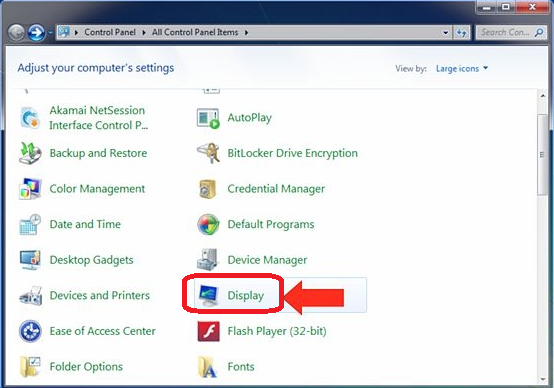The width and height of the screenshot is (554, 388).
Task: Open the Folder Options link
Action: (x=86, y=367)
